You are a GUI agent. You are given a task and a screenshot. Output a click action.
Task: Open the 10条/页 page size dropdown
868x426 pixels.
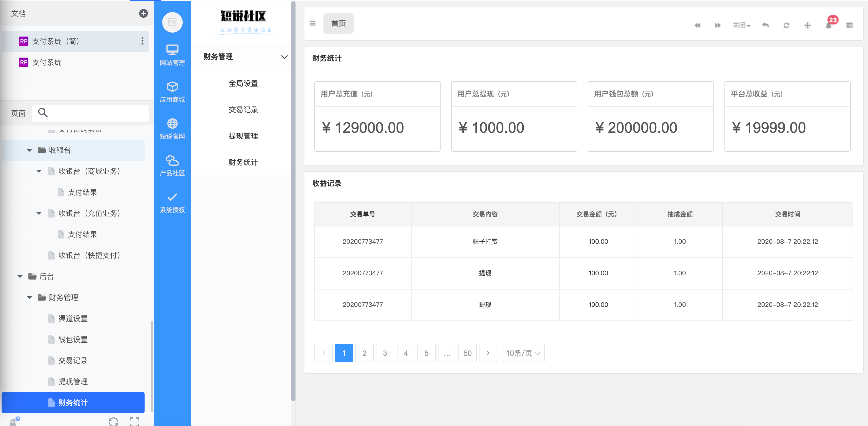click(x=523, y=353)
